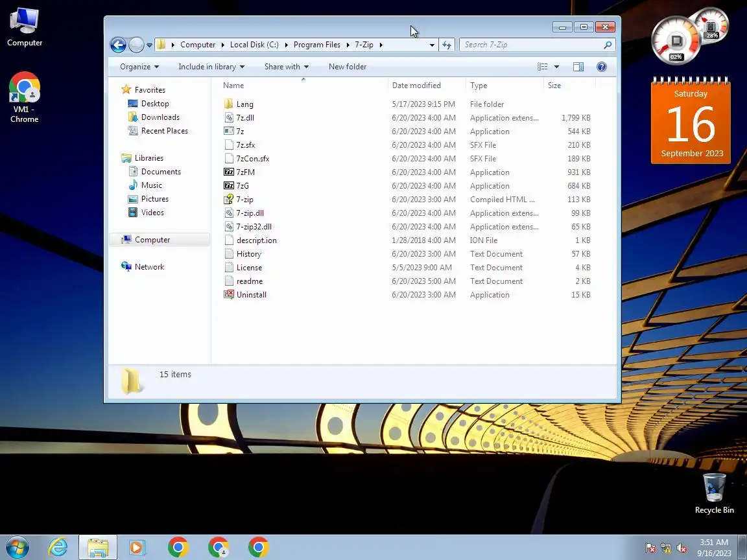Open the view options dropdown arrow
The height and width of the screenshot is (560, 747).
(x=556, y=67)
